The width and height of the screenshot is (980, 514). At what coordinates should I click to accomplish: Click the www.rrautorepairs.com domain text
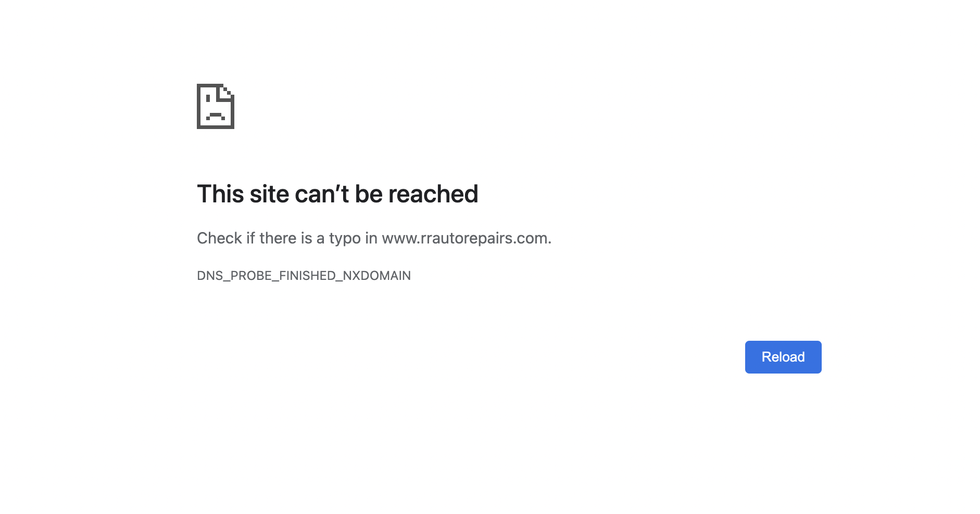[x=465, y=238]
